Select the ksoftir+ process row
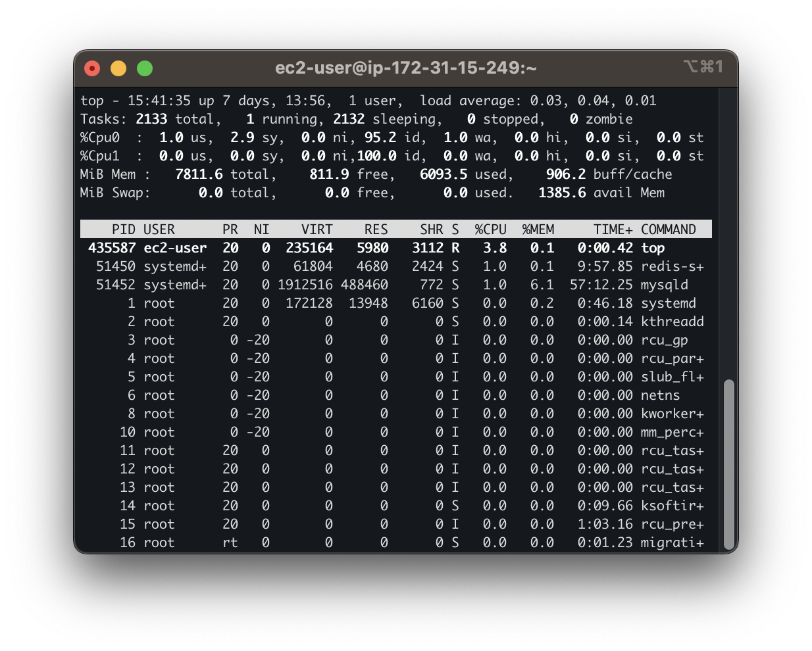Screen dimensions: 812x651 [x=395, y=506]
